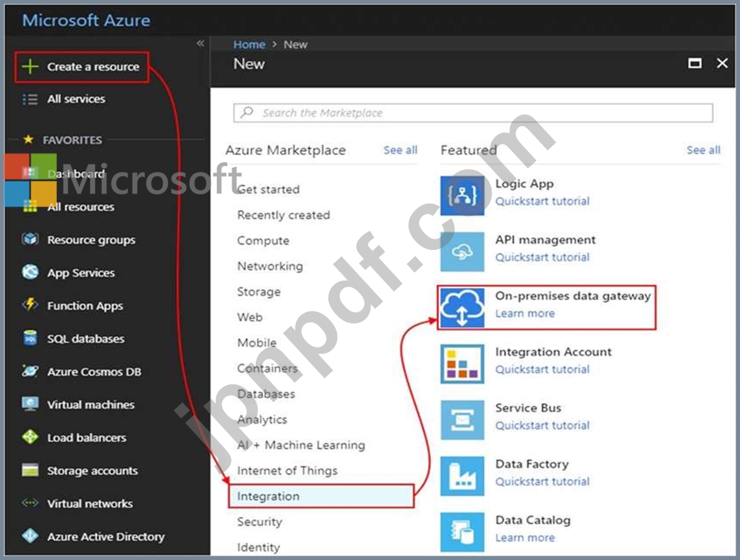Click the SQL databases icon
This screenshot has height=560, width=740.
click(30, 338)
